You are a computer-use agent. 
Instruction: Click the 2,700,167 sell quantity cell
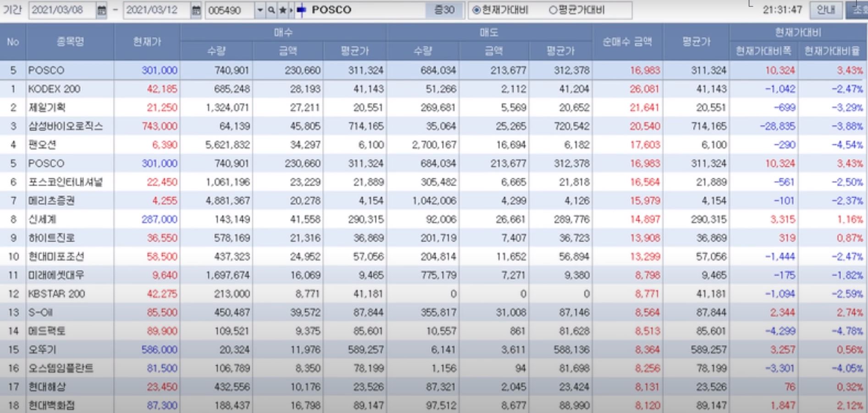(434, 145)
